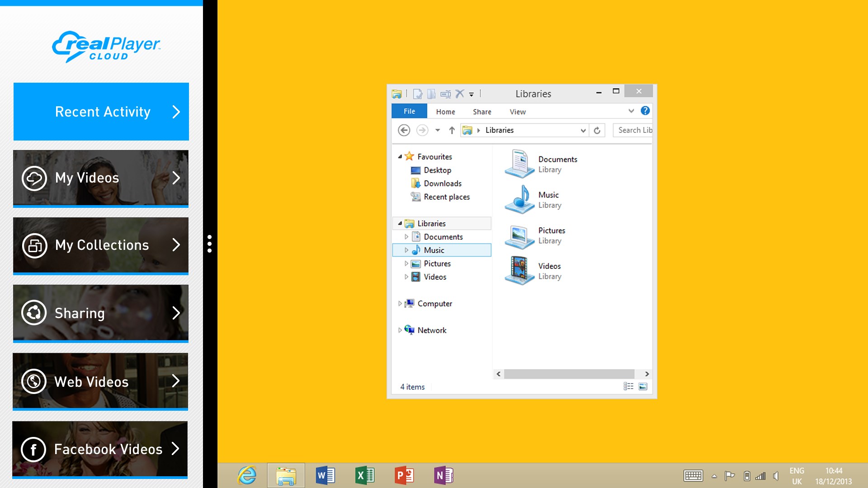Screen dimensions: 868x488
Task: Switch to large icons view layout
Action: [643, 386]
